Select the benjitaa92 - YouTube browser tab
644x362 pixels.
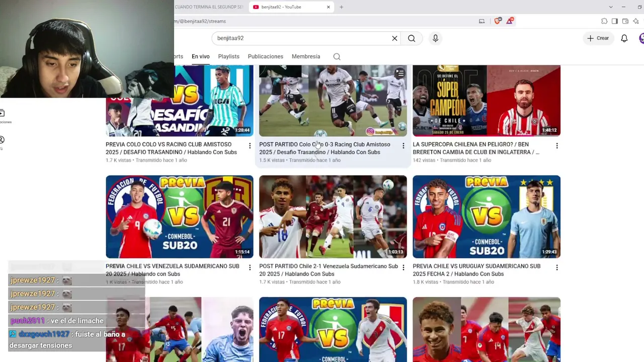tap(291, 7)
